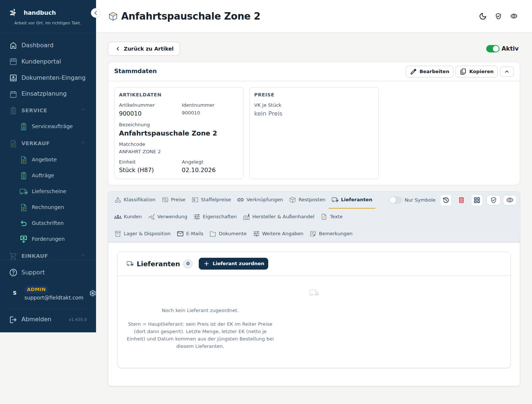Click the Bearbeiten button
The image size is (532, 404).
coord(429,72)
